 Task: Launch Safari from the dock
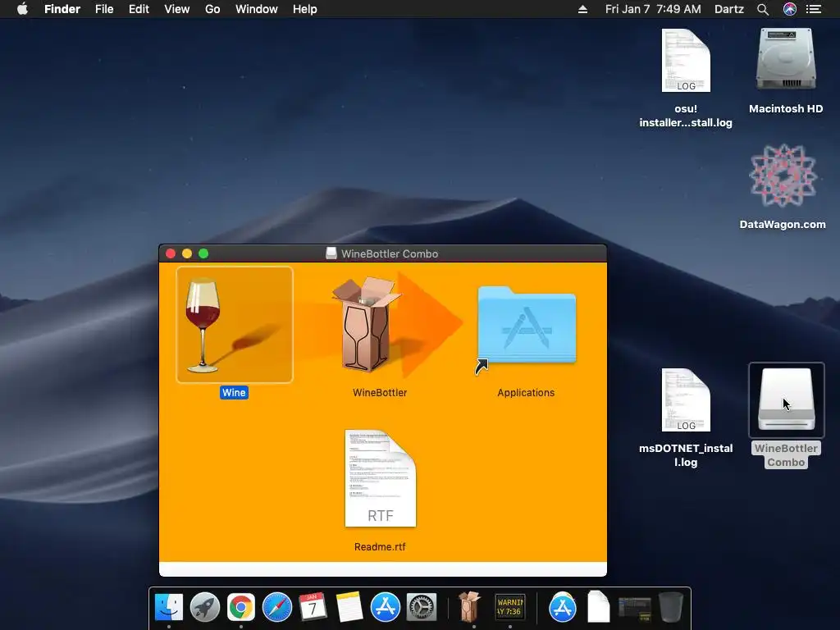(x=277, y=608)
